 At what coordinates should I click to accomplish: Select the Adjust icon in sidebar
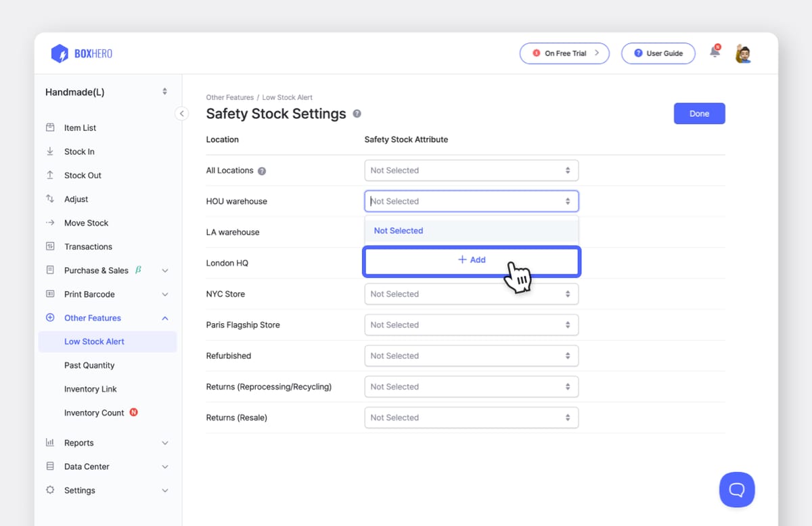(x=50, y=199)
